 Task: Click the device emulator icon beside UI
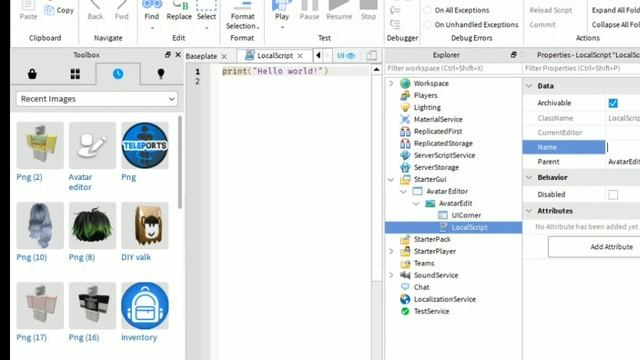371,56
